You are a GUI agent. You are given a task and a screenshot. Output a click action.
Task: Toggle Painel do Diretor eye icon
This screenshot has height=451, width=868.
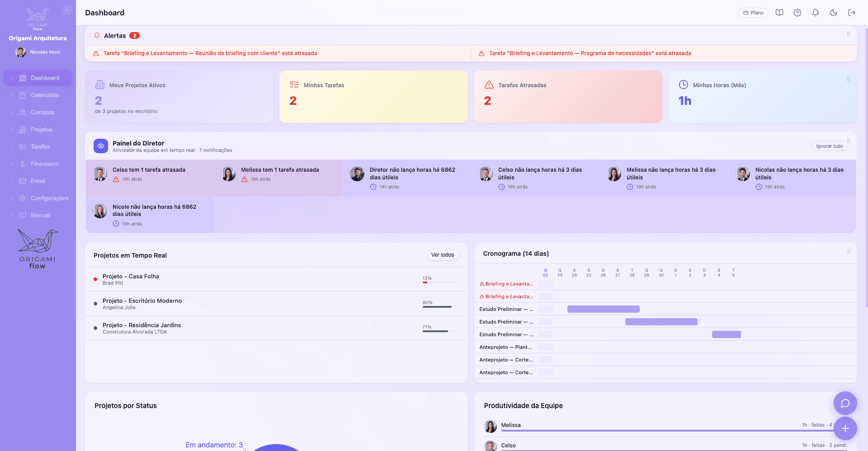pyautogui.click(x=101, y=146)
